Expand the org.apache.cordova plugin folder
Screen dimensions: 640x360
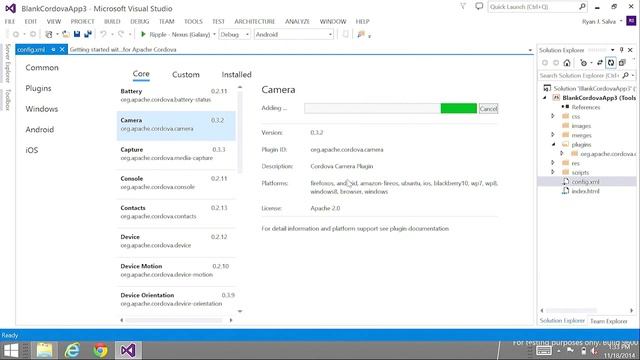(x=562, y=153)
